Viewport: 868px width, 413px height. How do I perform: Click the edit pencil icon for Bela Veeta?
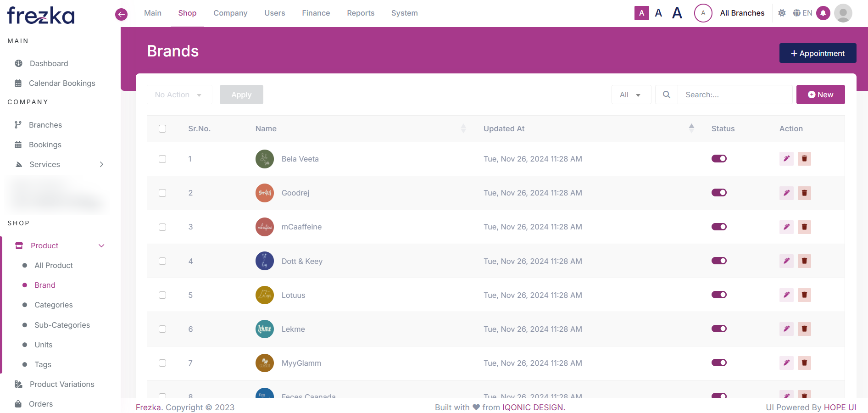pos(786,159)
